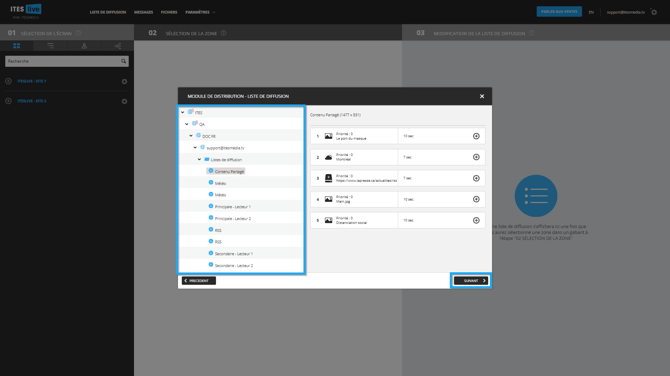Open settings gear for ITESLIVE - SITE 2
Viewport: 670px width, 376px height.
pyautogui.click(x=124, y=101)
